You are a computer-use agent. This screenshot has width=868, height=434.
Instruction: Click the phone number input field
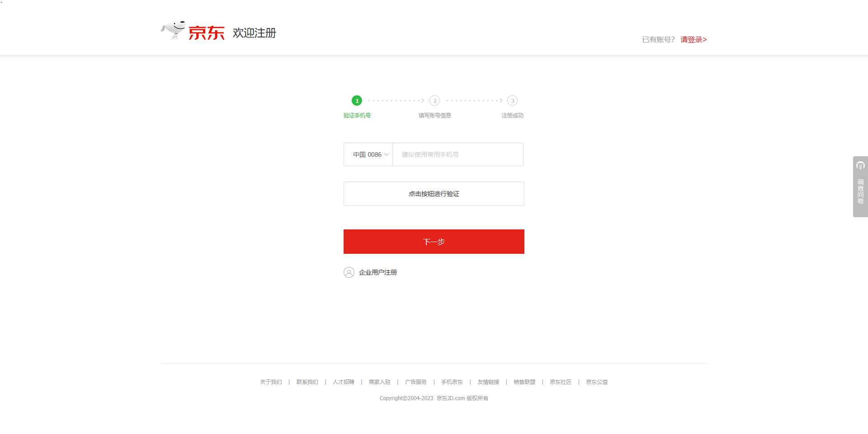[x=458, y=154]
